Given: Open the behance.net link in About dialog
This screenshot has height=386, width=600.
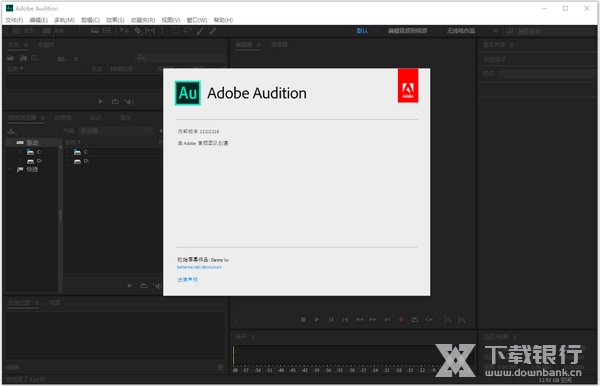Looking at the screenshot, I should pyautogui.click(x=199, y=267).
